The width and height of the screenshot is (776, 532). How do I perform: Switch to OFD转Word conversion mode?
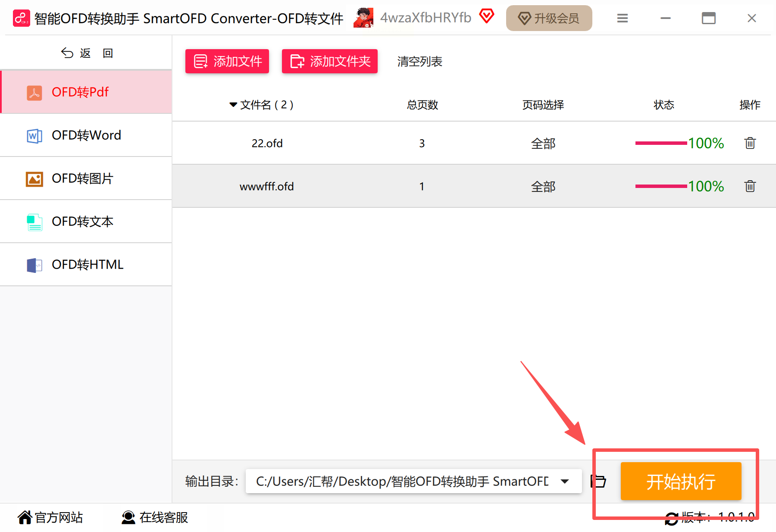86,135
